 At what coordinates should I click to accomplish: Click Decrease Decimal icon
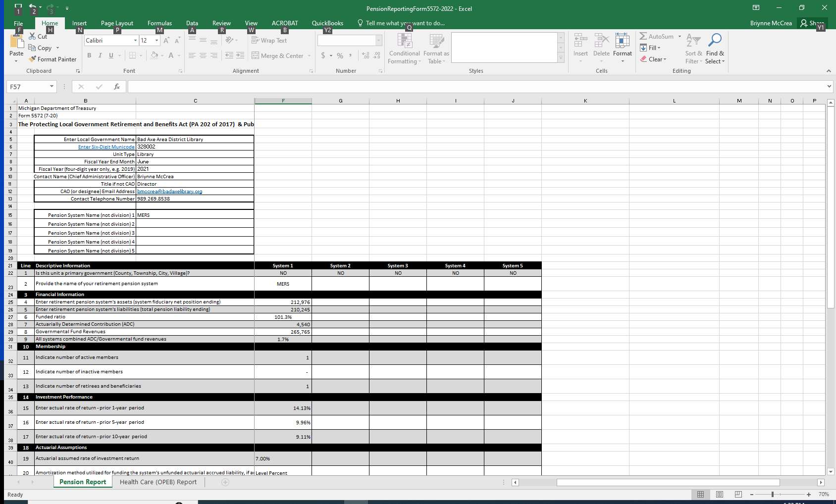(x=377, y=55)
